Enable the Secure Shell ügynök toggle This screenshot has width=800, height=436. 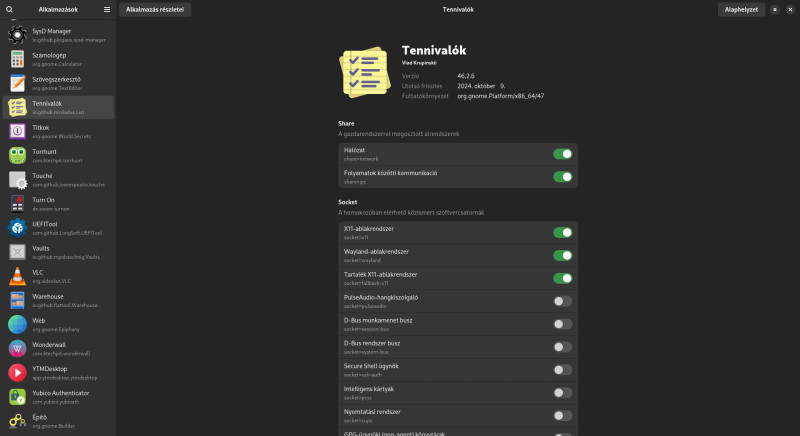(562, 370)
